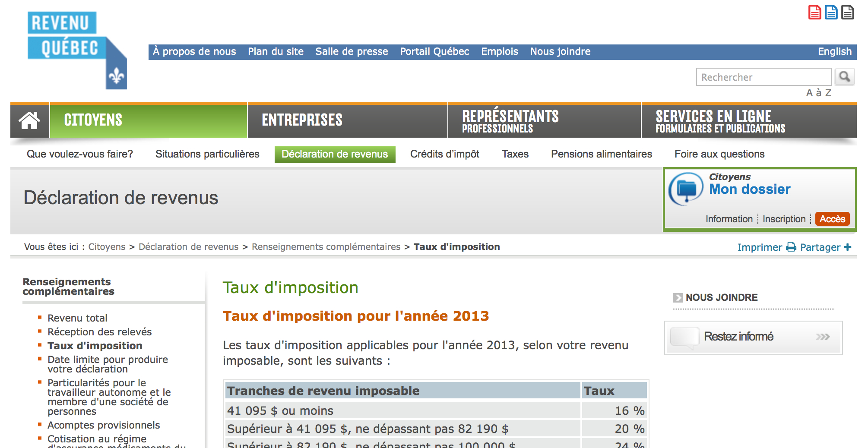Image resolution: width=868 pixels, height=448 pixels.
Task: Open Acomptes provisionnels in the sidebar
Action: (104, 425)
